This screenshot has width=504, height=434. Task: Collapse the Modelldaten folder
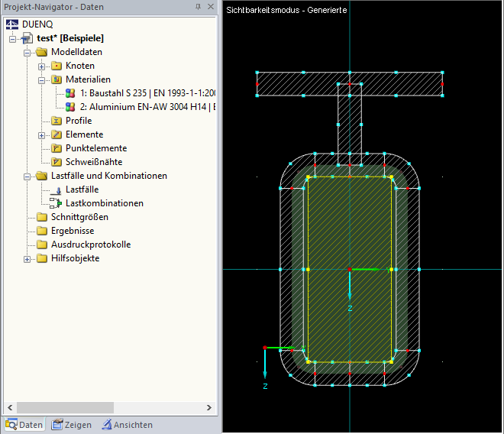click(27, 53)
